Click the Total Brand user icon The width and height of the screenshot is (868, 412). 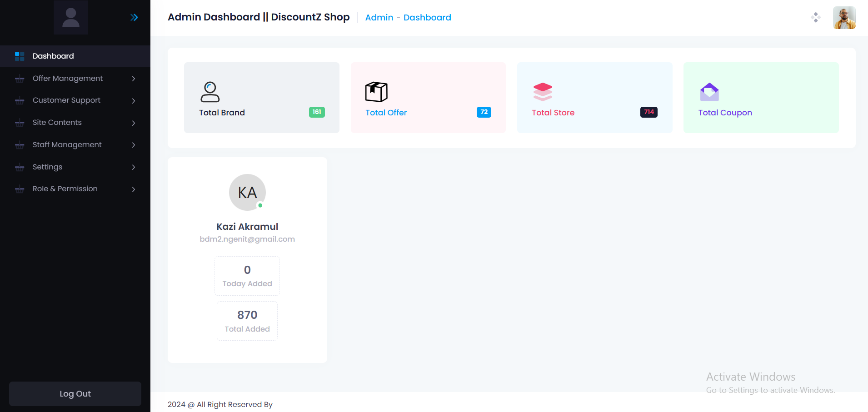coord(210,92)
